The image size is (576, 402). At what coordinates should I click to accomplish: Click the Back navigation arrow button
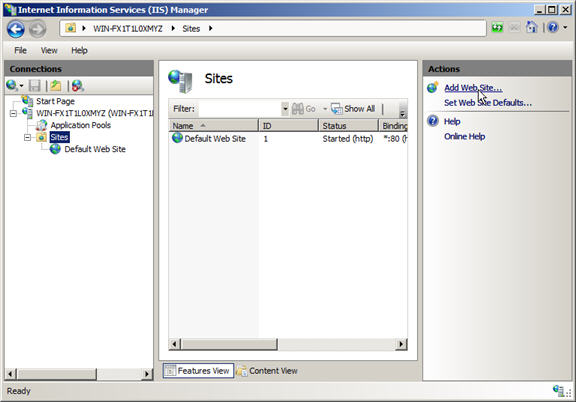point(16,29)
